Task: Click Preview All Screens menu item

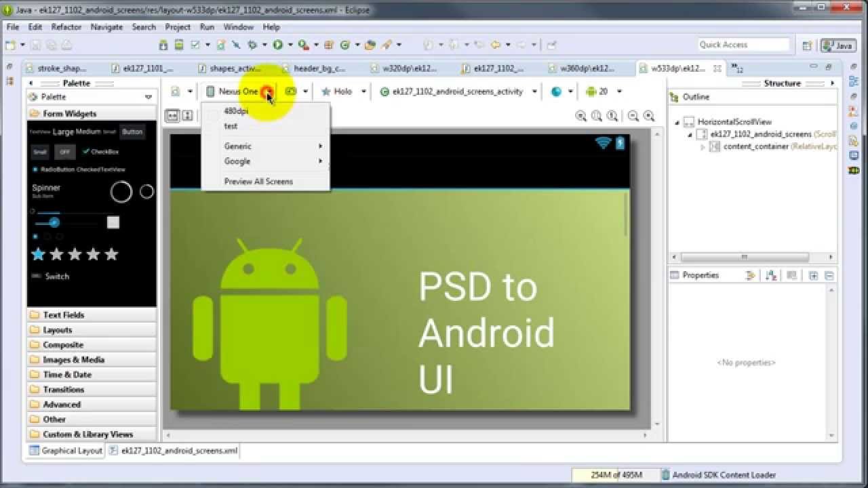Action: click(x=265, y=182)
